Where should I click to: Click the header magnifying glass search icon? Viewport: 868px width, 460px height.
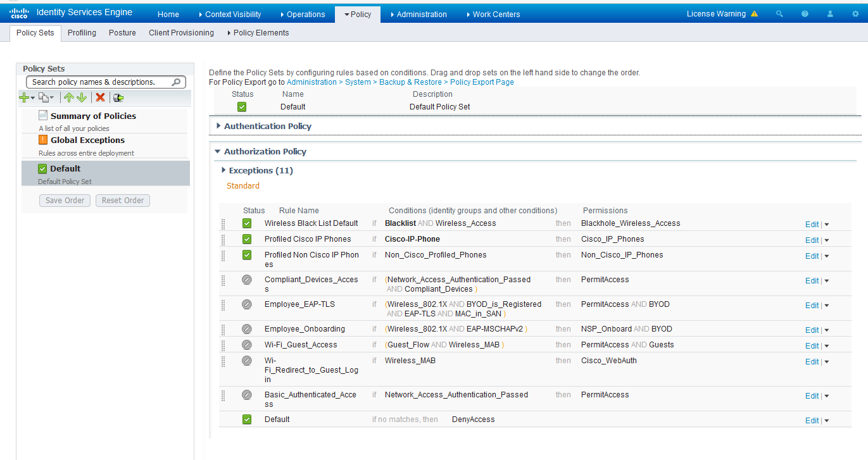coord(779,14)
